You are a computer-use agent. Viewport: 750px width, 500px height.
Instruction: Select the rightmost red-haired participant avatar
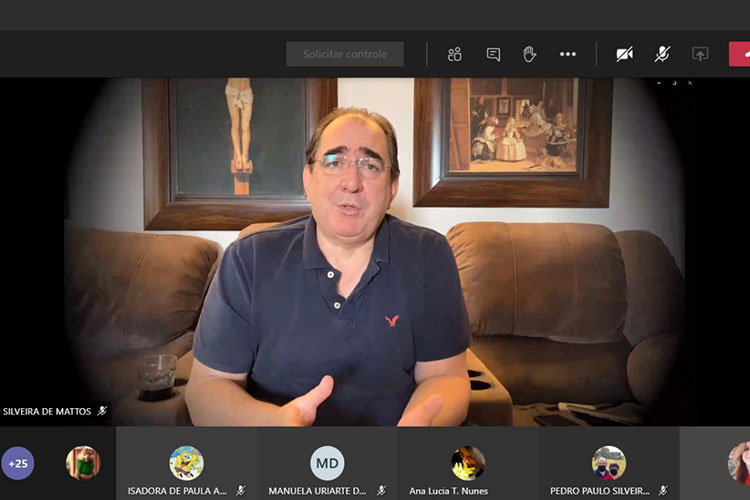tap(739, 463)
